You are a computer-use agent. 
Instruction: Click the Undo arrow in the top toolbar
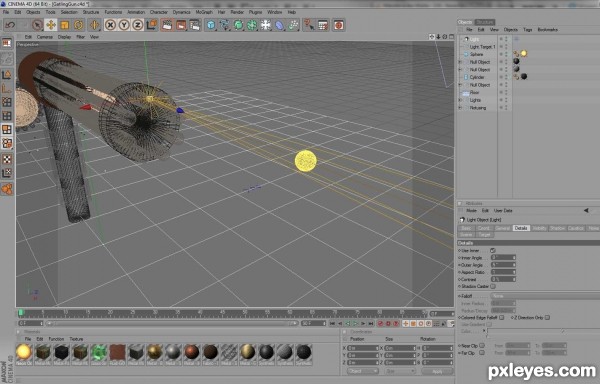click(10, 25)
